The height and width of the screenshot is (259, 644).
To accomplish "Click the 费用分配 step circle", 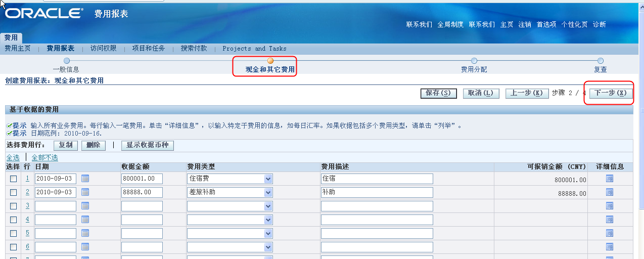I will 474,61.
